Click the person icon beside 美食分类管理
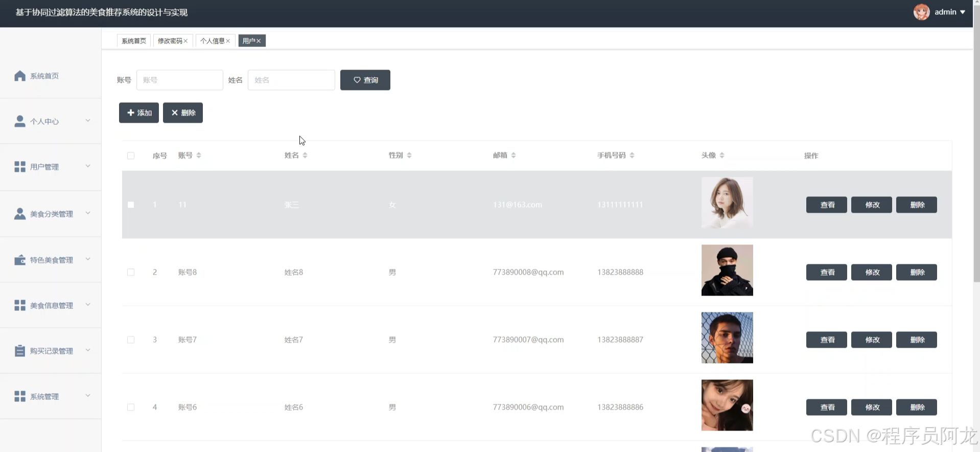 tap(20, 214)
